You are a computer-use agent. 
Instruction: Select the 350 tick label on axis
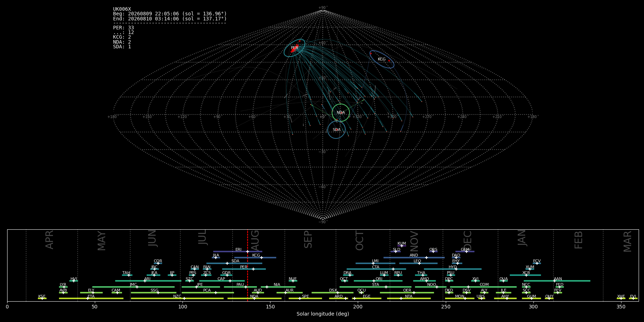[621, 307]
